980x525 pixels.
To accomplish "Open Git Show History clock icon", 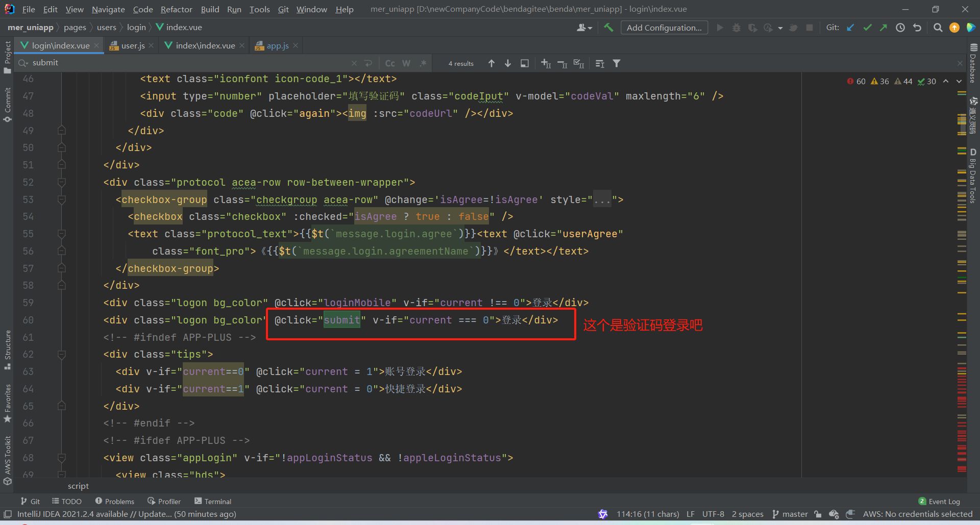I will tap(900, 28).
